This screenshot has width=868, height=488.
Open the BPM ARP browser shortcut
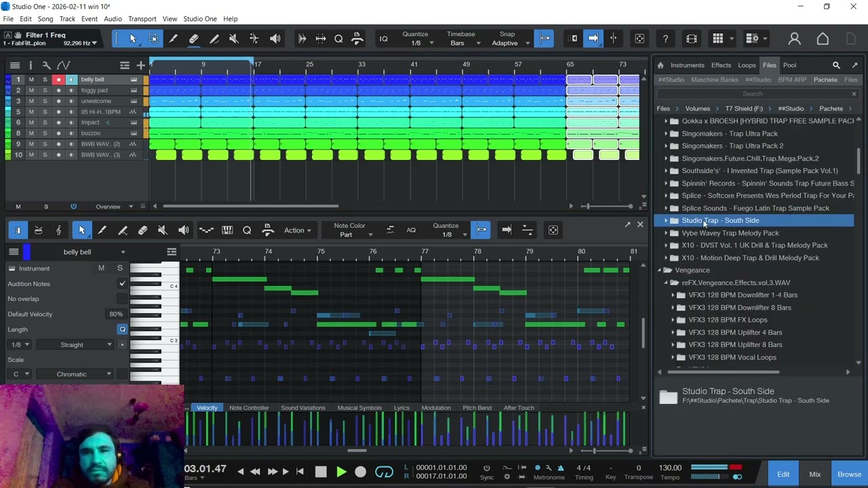[792, 80]
